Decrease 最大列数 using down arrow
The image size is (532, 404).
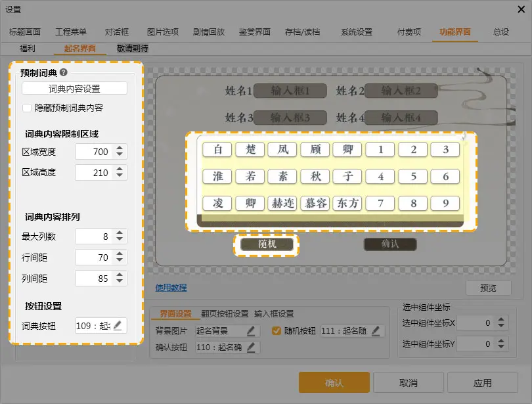coord(119,240)
